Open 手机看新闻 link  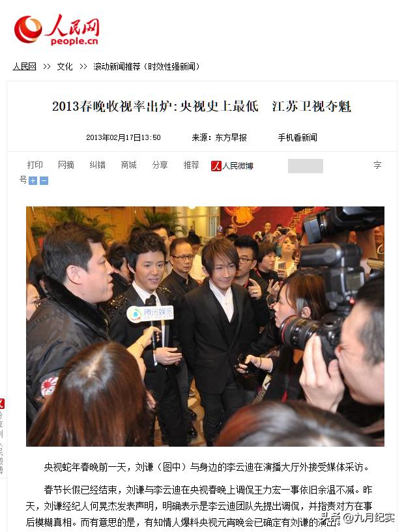point(297,137)
